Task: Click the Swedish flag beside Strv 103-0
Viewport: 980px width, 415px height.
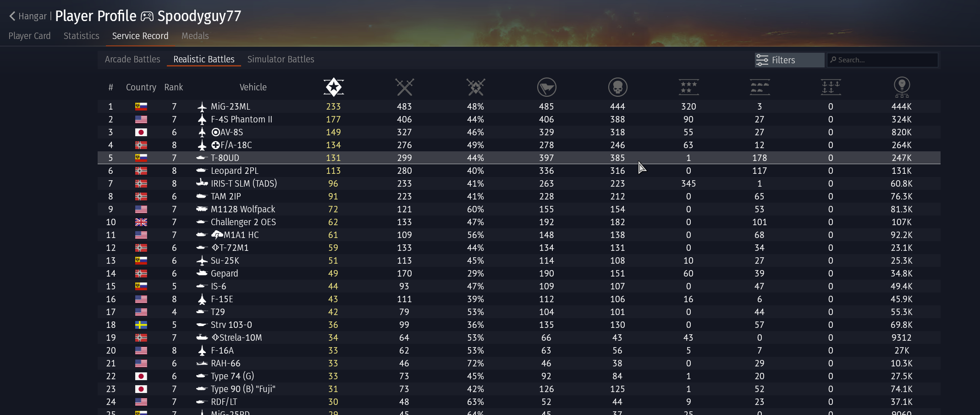Action: click(x=141, y=325)
